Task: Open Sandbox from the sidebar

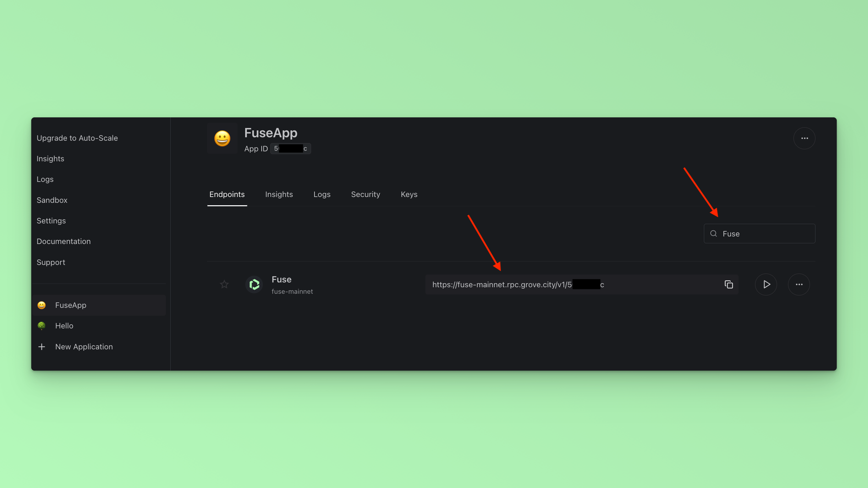Action: click(x=52, y=200)
